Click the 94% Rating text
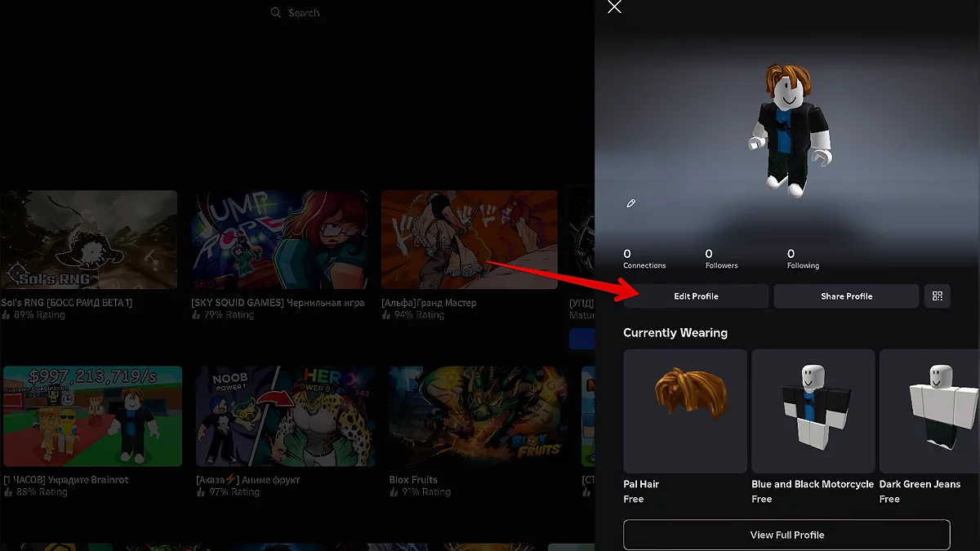 click(x=419, y=315)
